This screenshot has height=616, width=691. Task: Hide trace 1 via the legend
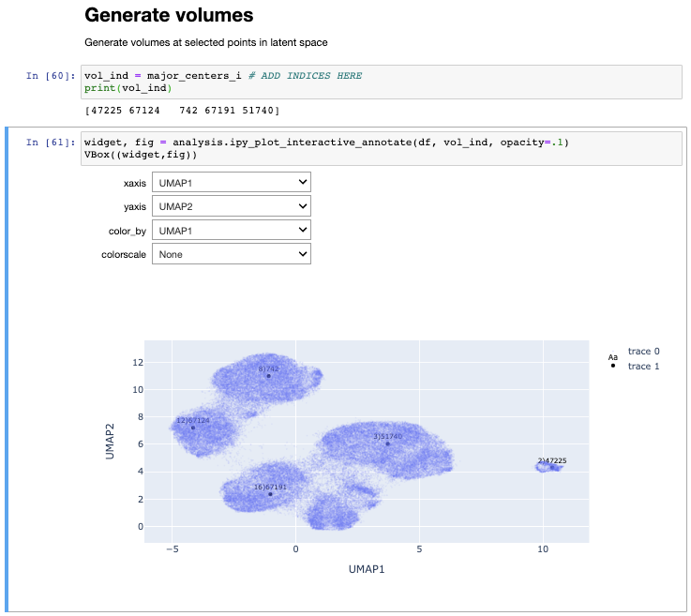pos(643,366)
